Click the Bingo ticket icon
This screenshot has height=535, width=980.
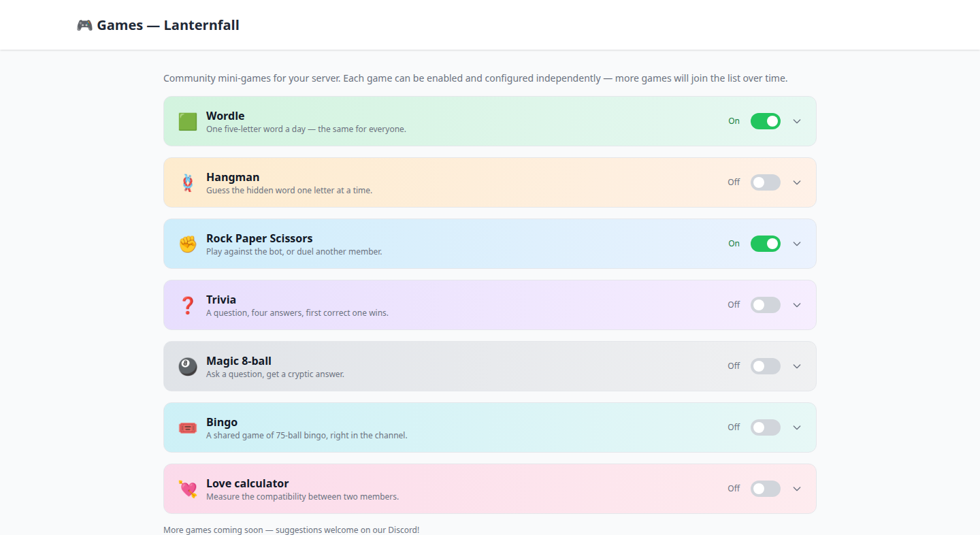pyautogui.click(x=188, y=428)
